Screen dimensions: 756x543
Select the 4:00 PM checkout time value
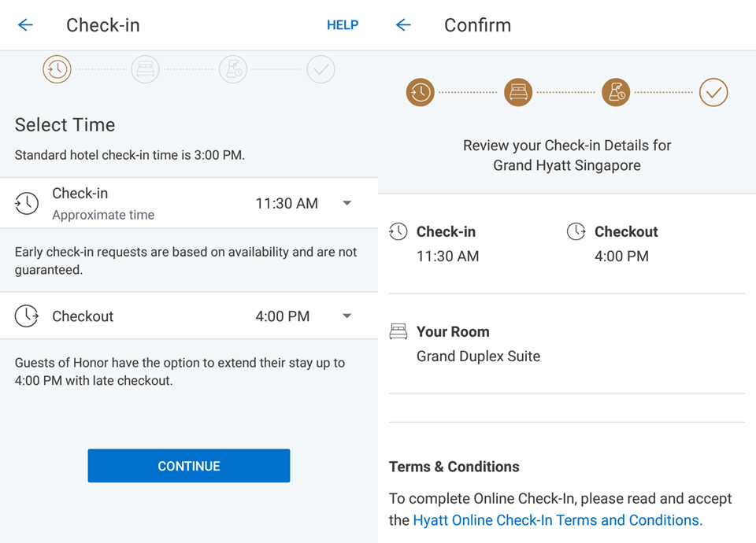282,316
